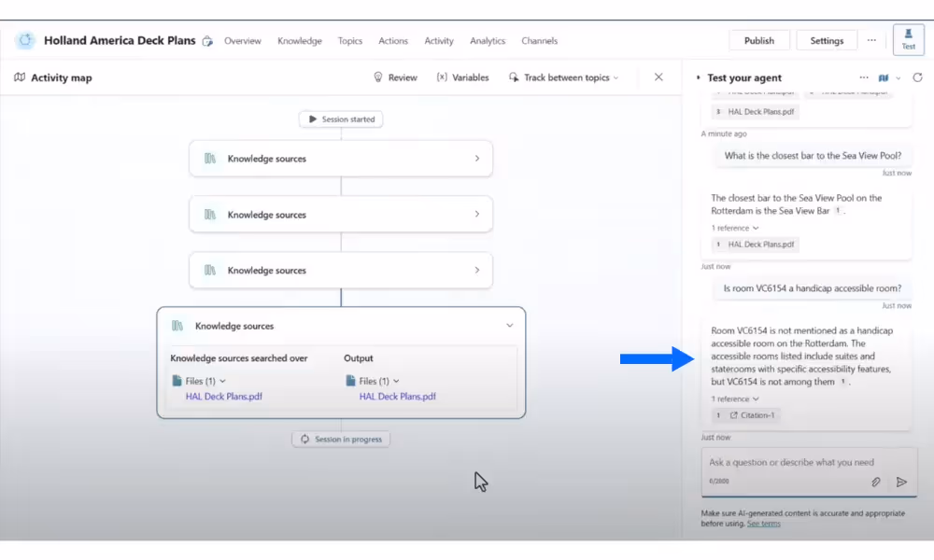Go to the Actions tab
This screenshot has height=560, width=934.
pyautogui.click(x=393, y=40)
